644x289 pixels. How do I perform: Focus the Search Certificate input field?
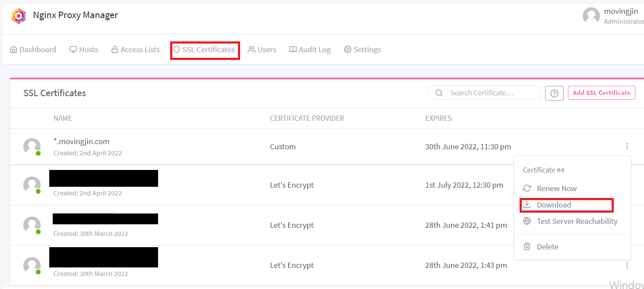pyautogui.click(x=484, y=93)
